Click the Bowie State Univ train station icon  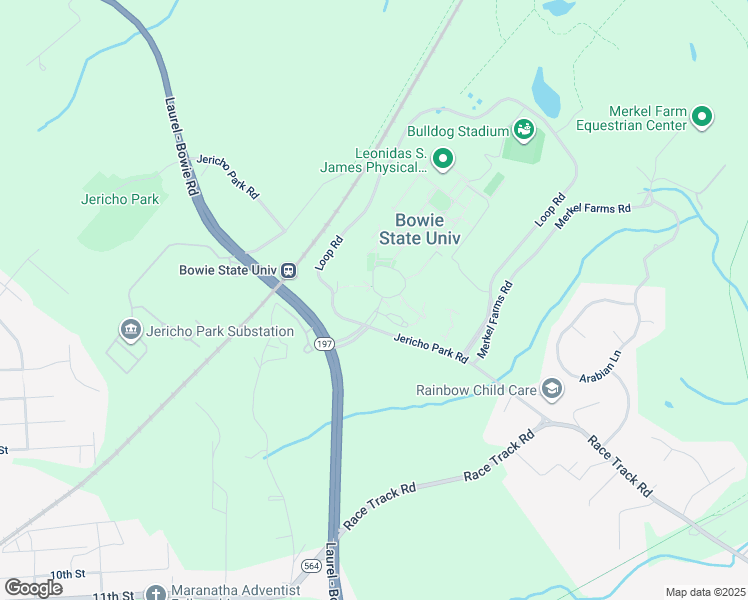(x=288, y=270)
